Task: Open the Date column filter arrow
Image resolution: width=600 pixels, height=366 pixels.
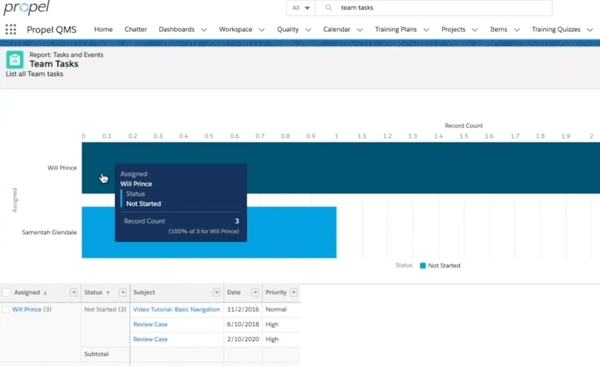Action: coord(255,292)
